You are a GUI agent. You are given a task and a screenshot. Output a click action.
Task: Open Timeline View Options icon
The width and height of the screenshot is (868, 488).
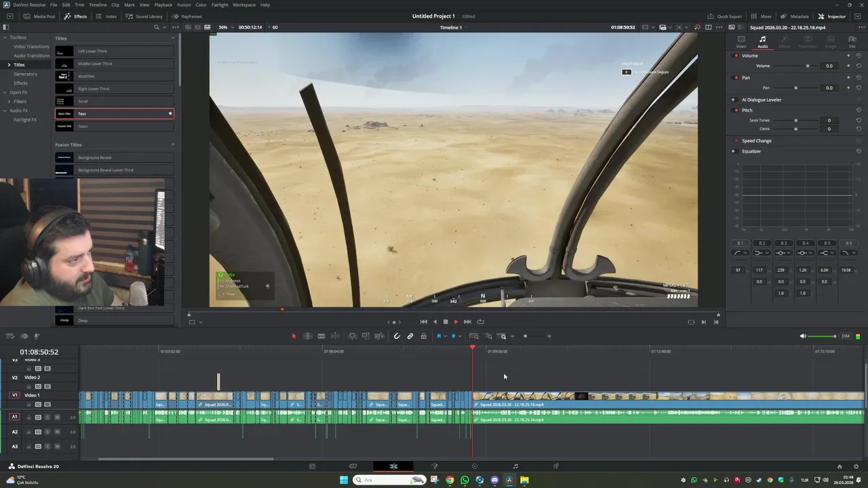pos(9,336)
